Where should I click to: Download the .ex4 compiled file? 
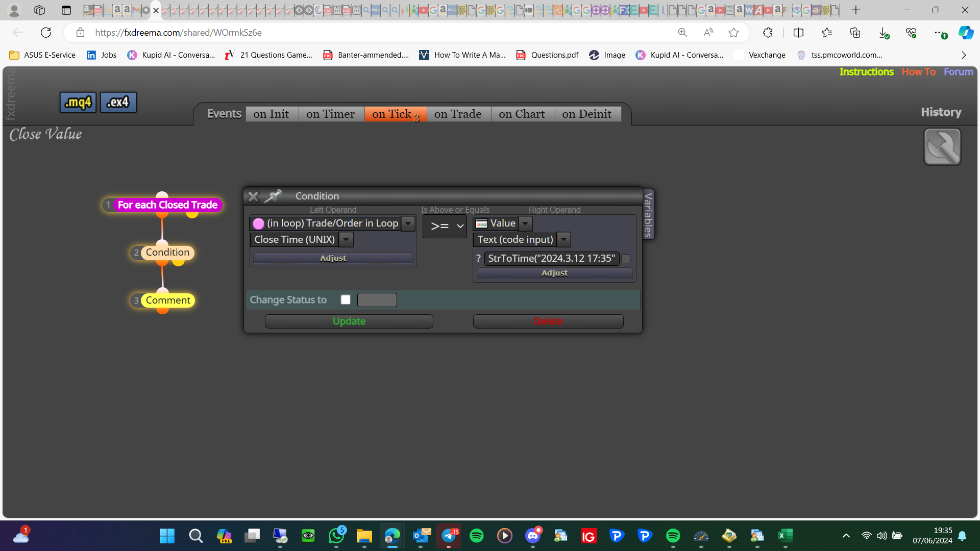click(x=118, y=102)
